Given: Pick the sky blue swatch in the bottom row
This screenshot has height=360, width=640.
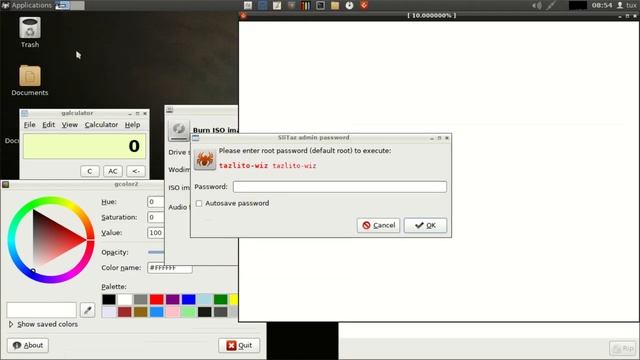Looking at the screenshot, I should (156, 312).
